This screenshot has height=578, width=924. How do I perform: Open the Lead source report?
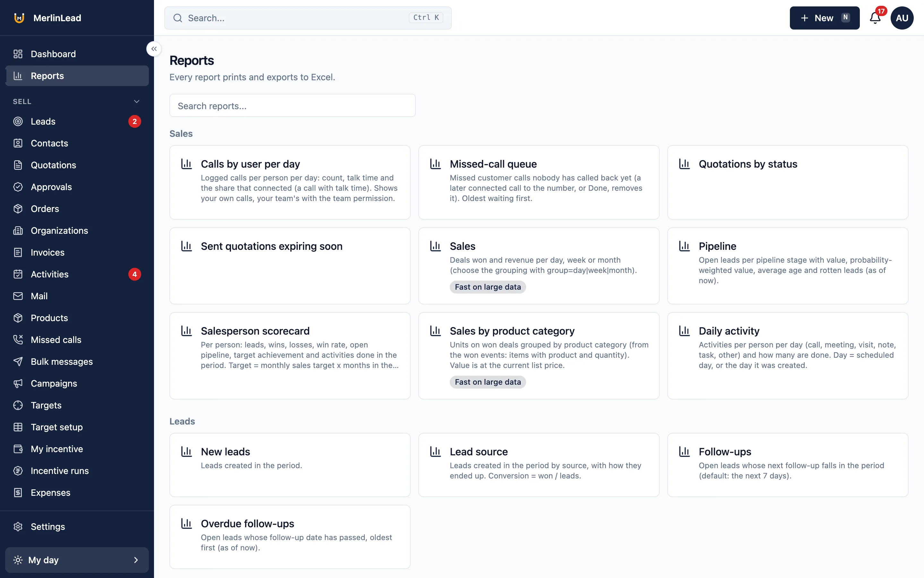pyautogui.click(x=539, y=465)
